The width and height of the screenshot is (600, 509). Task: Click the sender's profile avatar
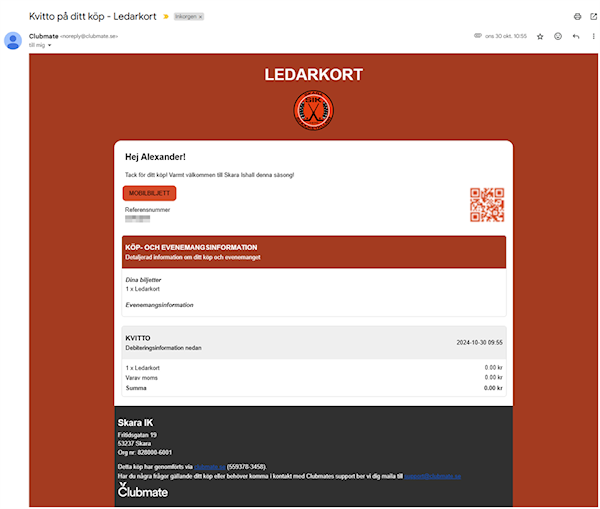click(13, 40)
